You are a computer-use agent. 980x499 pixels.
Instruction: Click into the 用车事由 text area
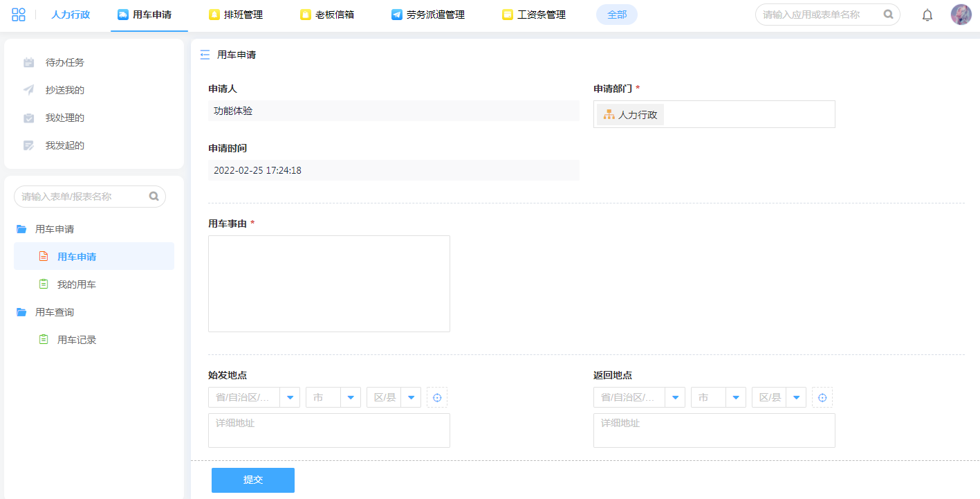point(329,284)
